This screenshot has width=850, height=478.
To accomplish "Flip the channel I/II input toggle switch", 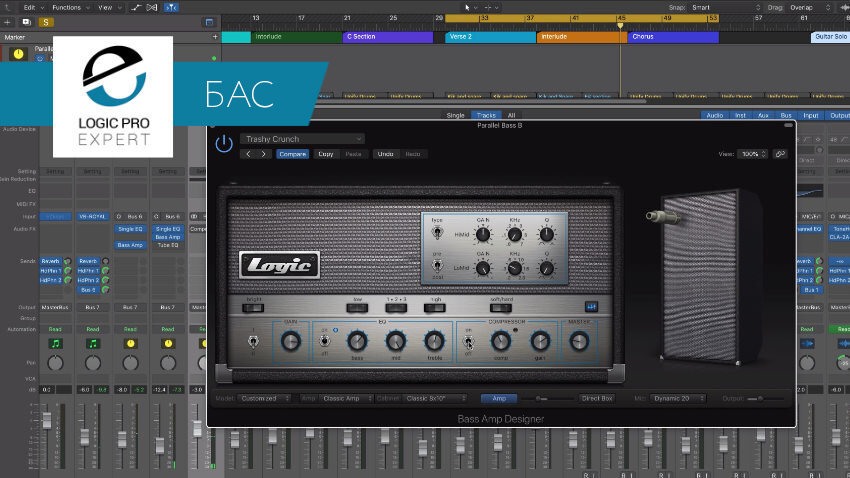I will (x=253, y=341).
